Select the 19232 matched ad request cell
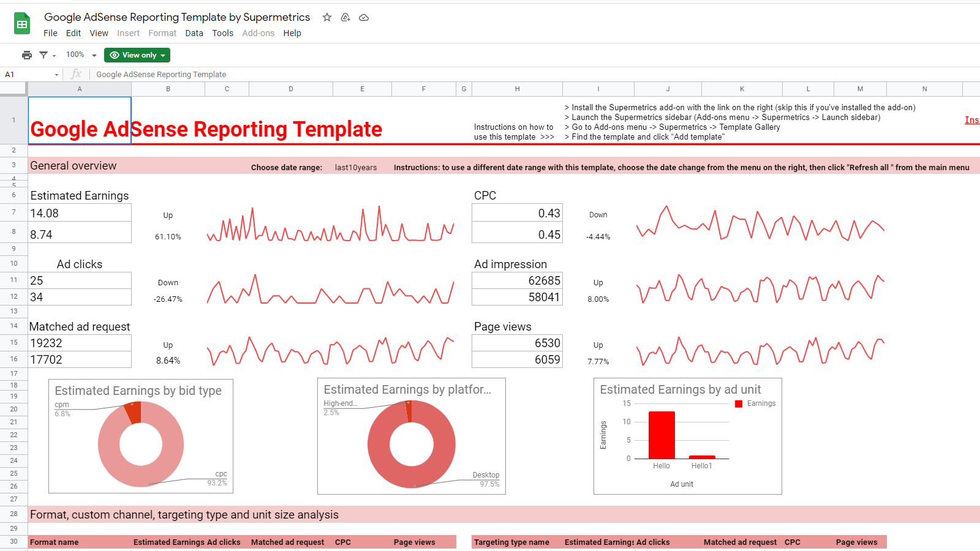The width and height of the screenshot is (980, 551). [x=80, y=343]
